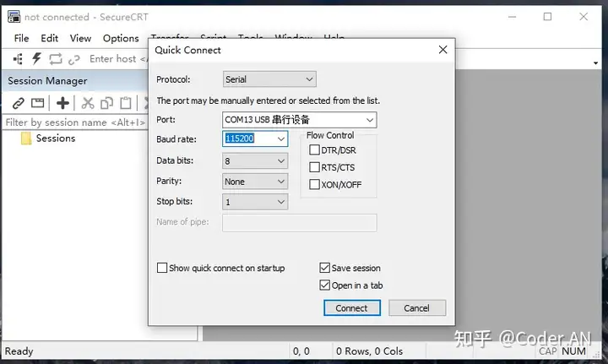Open the Edit menu
The image size is (608, 364).
click(50, 38)
